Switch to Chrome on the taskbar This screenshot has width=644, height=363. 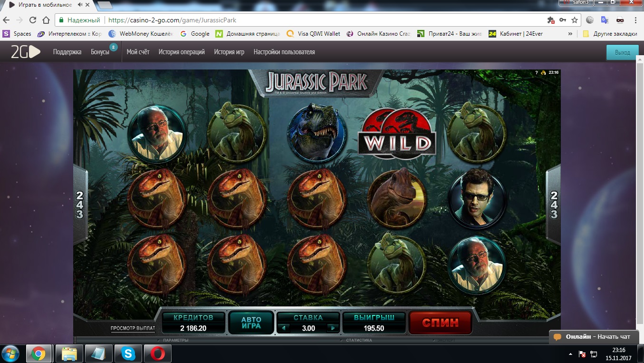pos(38,353)
